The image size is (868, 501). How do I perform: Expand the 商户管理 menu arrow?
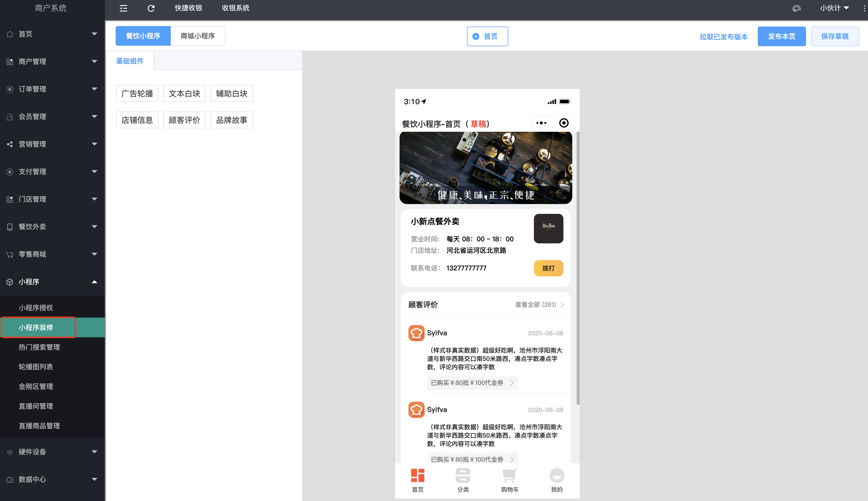click(x=94, y=61)
